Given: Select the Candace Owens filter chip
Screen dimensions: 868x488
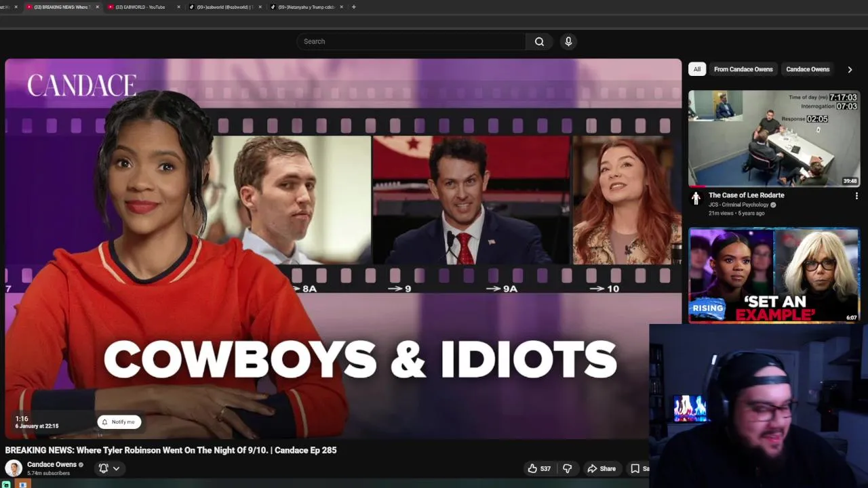Looking at the screenshot, I should [x=808, y=69].
